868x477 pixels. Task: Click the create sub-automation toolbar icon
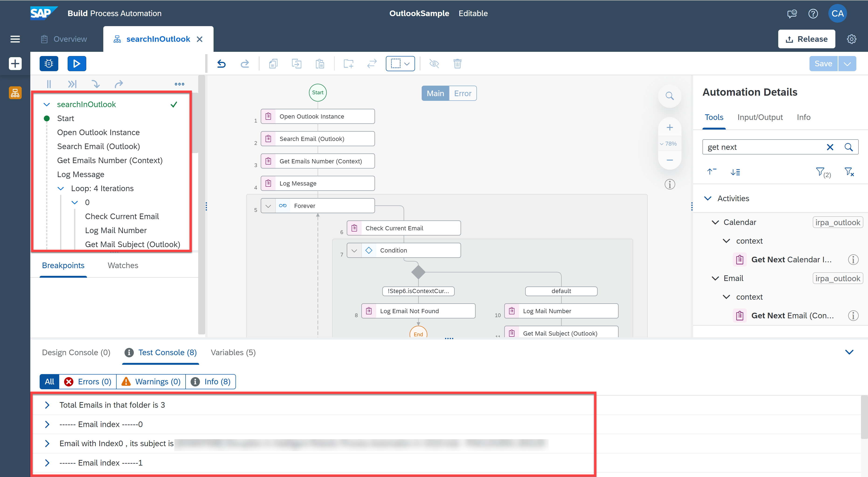click(x=348, y=63)
